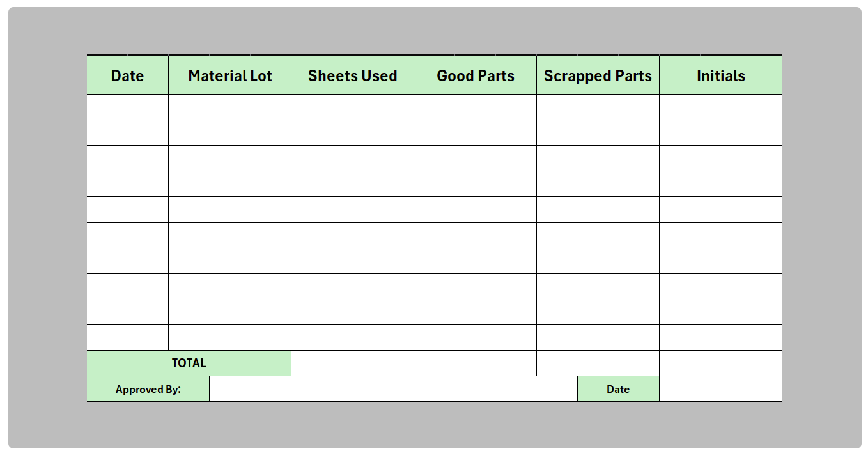868x451 pixels.
Task: Click the Date column header cell
Action: (127, 75)
